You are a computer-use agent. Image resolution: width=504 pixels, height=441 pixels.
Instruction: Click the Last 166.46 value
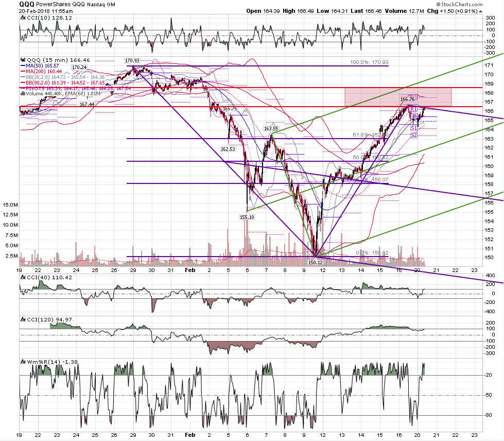(366, 11)
